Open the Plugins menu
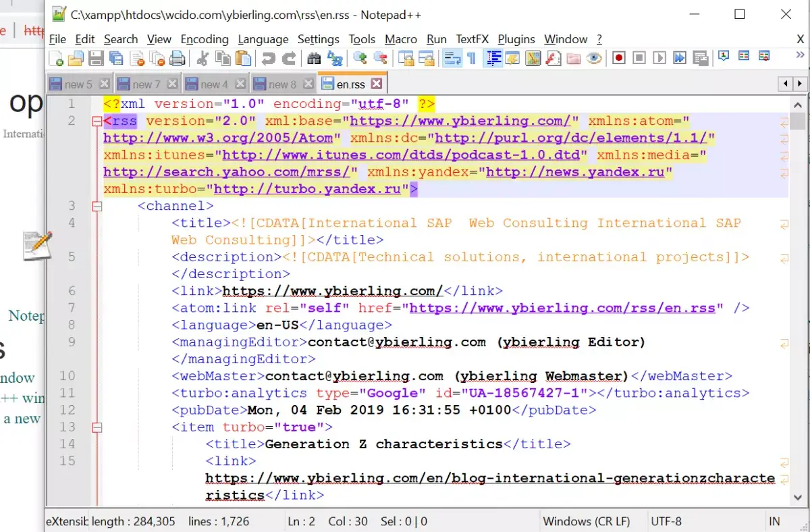 point(516,40)
